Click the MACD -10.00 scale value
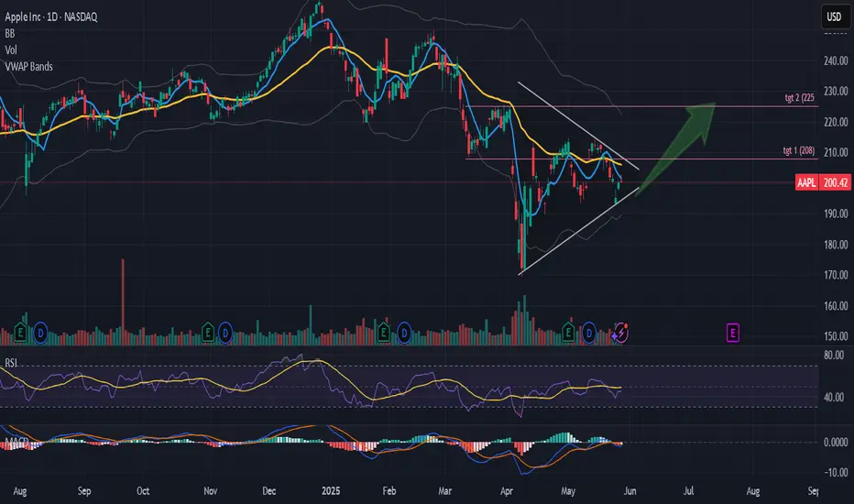Viewport: 854px width, 504px height. pyautogui.click(x=835, y=473)
